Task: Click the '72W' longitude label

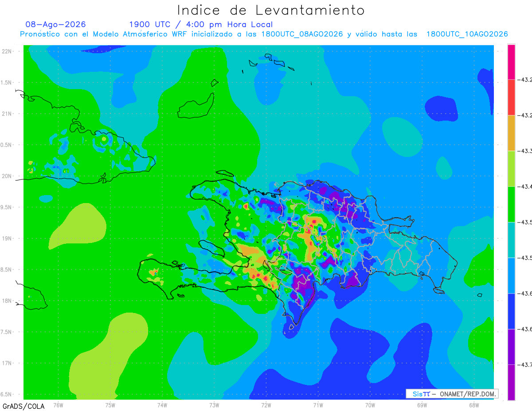Action: (266, 405)
